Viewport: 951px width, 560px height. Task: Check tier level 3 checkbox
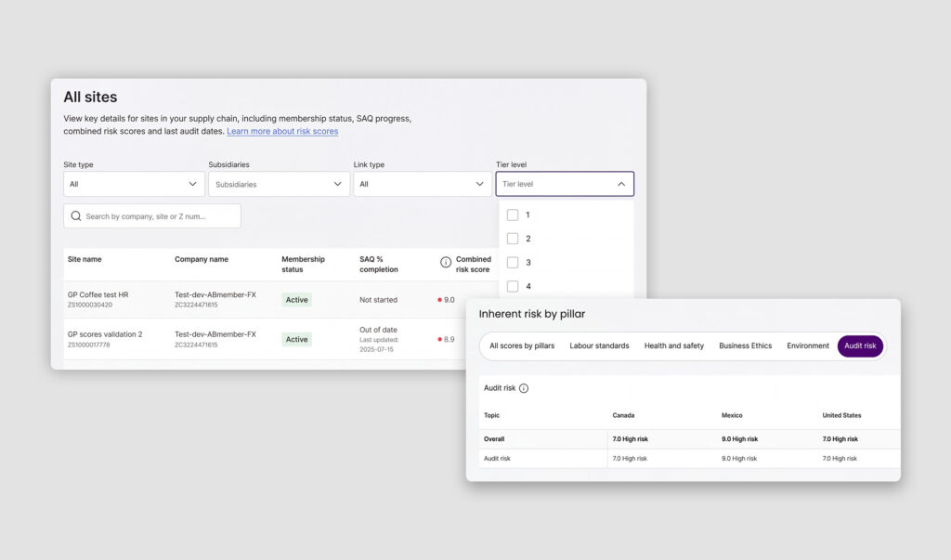point(513,262)
